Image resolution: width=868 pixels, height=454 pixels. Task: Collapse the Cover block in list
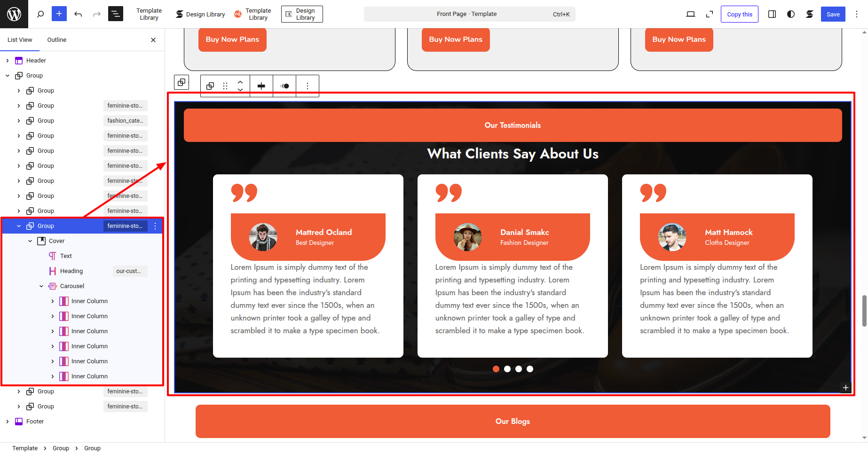click(x=30, y=241)
